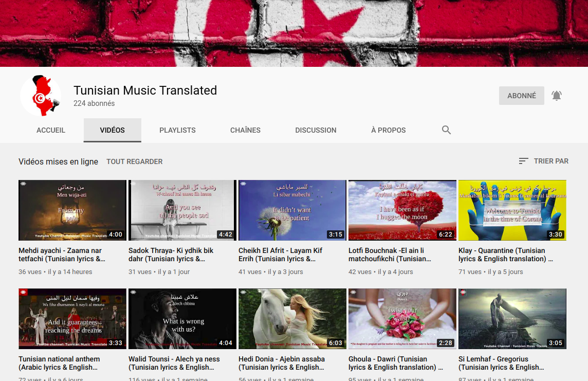Click title Ghoula - Dawri
Image resolution: width=588 pixels, height=381 pixels.
396,363
